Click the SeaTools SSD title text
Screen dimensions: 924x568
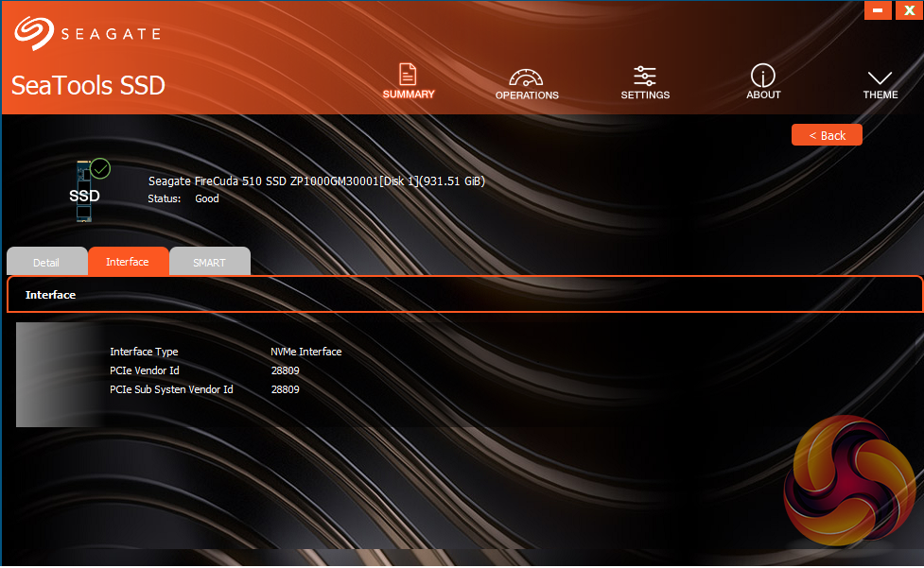pos(88,85)
